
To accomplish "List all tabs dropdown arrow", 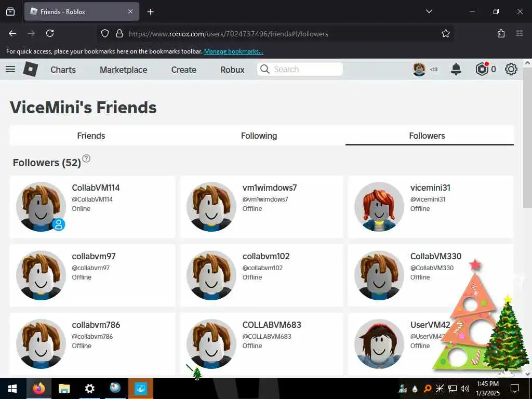I will (429, 11).
